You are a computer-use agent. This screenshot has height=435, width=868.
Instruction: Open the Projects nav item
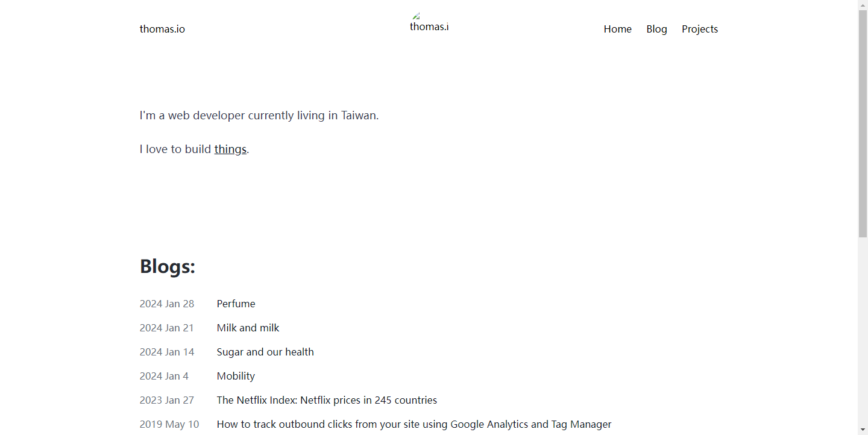[700, 29]
